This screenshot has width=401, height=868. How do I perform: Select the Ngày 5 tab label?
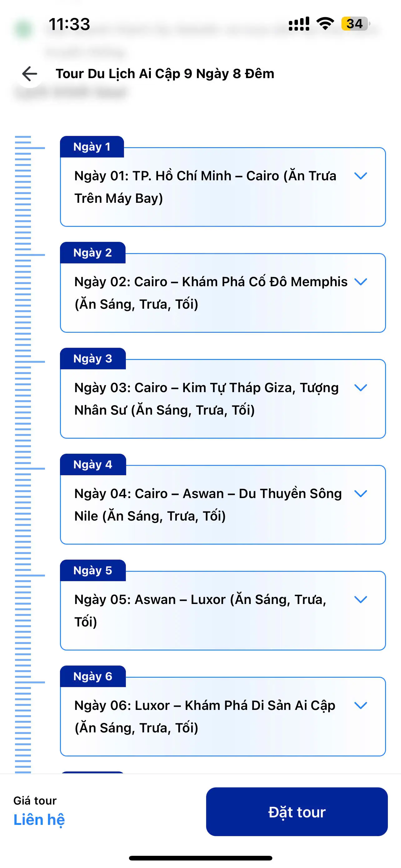(x=92, y=571)
